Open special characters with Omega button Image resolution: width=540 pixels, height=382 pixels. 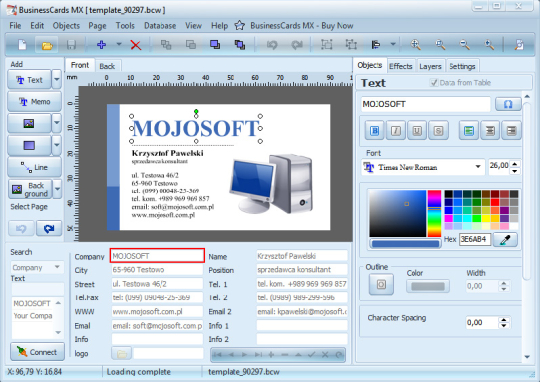coord(508,104)
